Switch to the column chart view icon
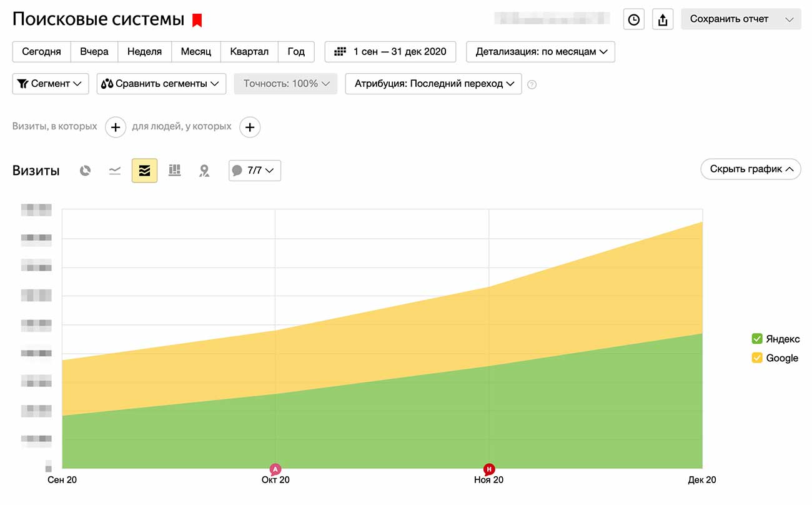 tap(174, 170)
